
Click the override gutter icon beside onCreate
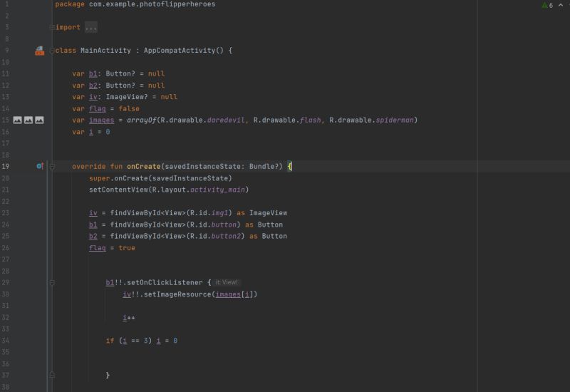pos(40,166)
